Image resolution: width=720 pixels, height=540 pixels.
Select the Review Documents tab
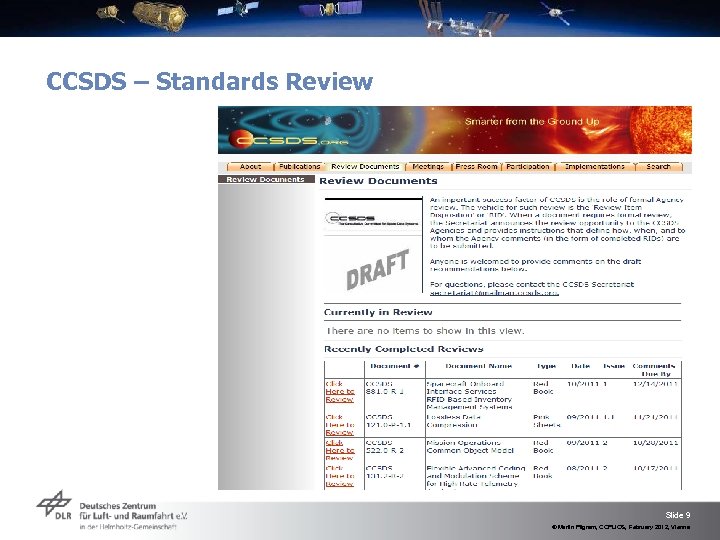[x=365, y=167]
